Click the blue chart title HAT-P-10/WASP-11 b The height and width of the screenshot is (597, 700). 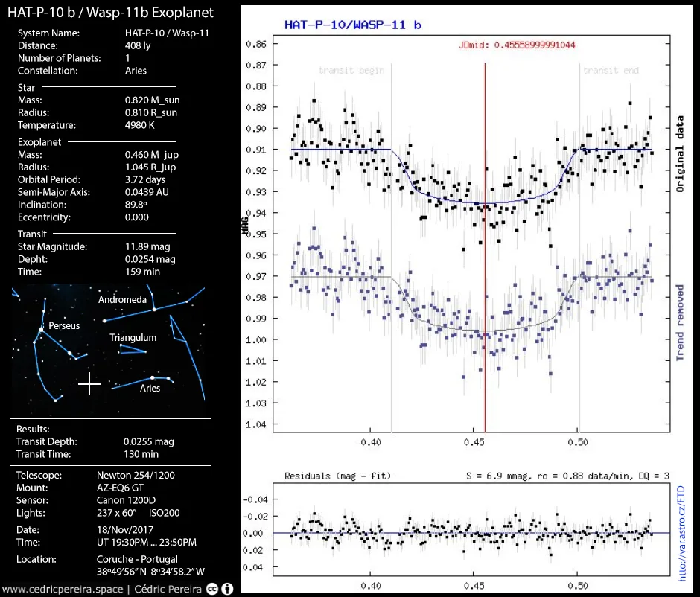click(x=353, y=25)
